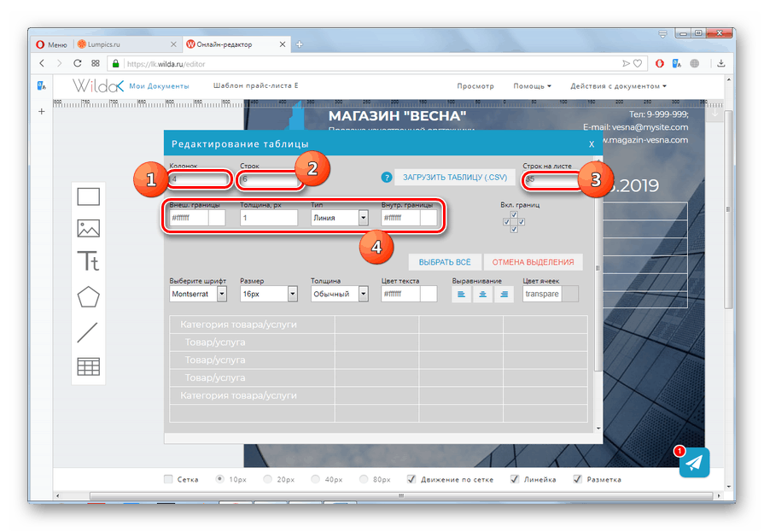Image resolution: width=764 pixels, height=532 pixels.
Task: Click the Выбрать всё button
Action: [x=445, y=262]
